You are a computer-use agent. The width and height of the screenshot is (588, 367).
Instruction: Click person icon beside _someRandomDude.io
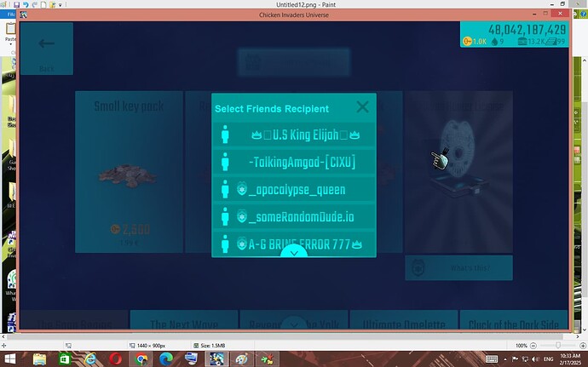tap(225, 216)
